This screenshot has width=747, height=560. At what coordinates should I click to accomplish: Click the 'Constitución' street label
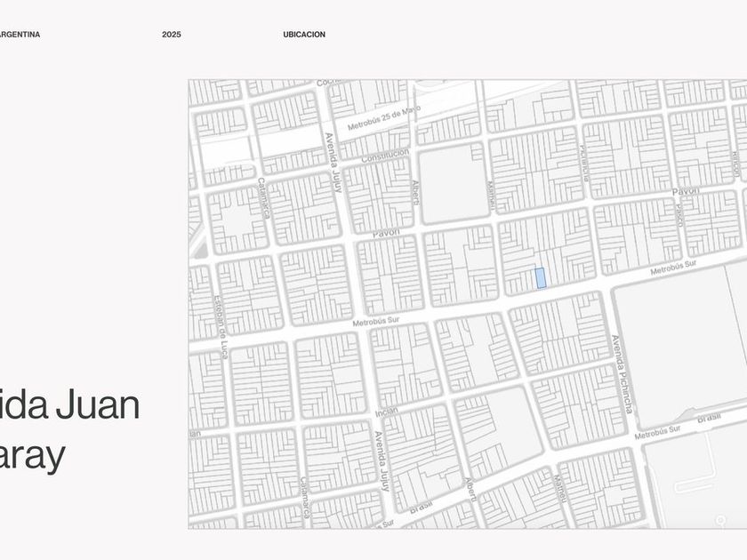[x=385, y=156]
